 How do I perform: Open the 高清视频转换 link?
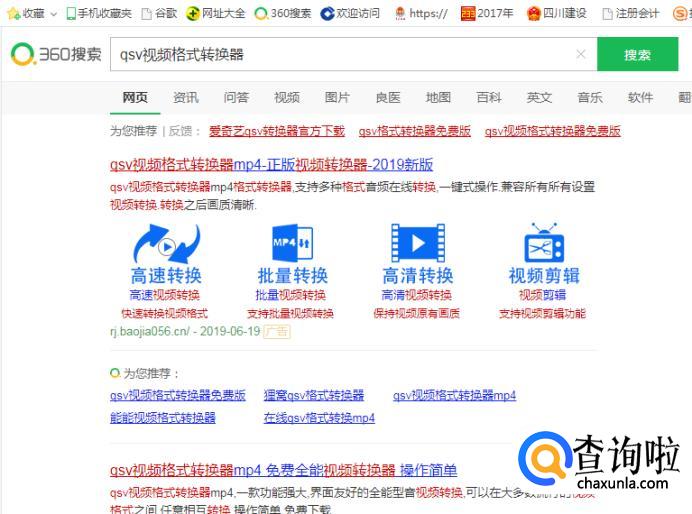(417, 295)
